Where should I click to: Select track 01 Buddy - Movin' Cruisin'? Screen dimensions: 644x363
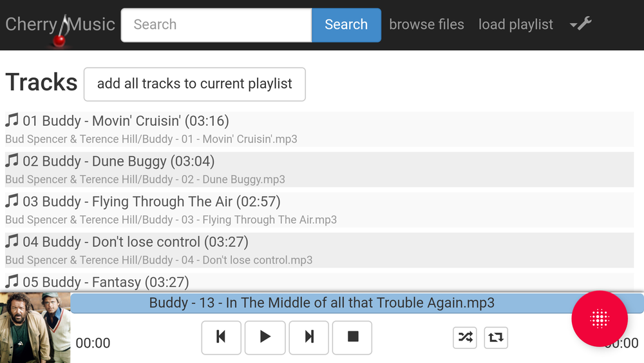[x=126, y=121]
